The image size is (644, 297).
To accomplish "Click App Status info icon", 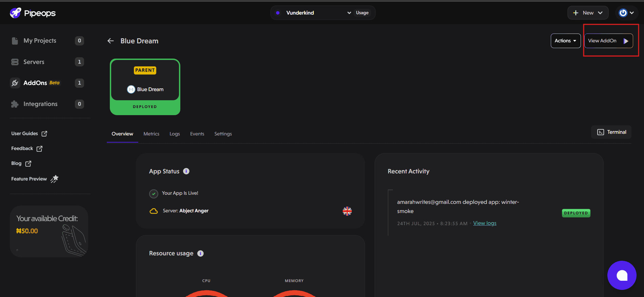I will coord(186,171).
